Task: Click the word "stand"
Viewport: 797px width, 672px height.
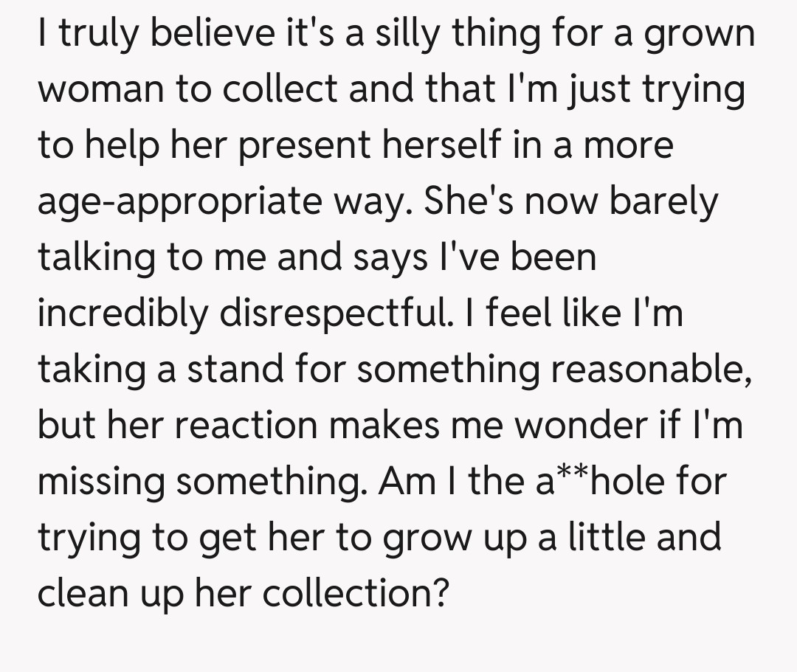Action: click(233, 369)
